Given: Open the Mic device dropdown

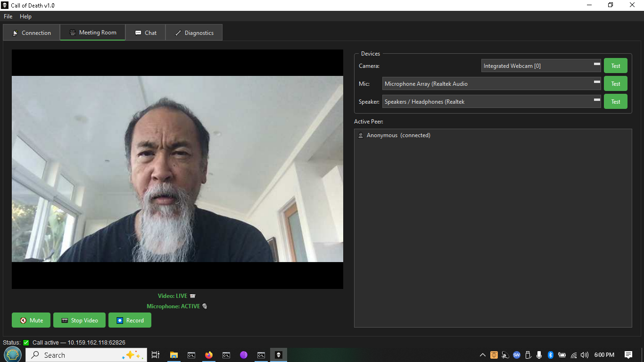Looking at the screenshot, I should coord(491,84).
